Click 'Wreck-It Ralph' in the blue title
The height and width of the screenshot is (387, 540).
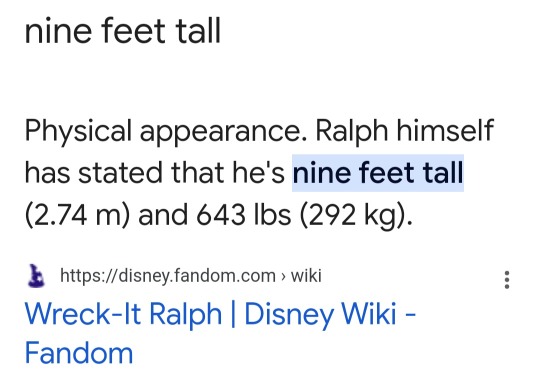[123, 314]
